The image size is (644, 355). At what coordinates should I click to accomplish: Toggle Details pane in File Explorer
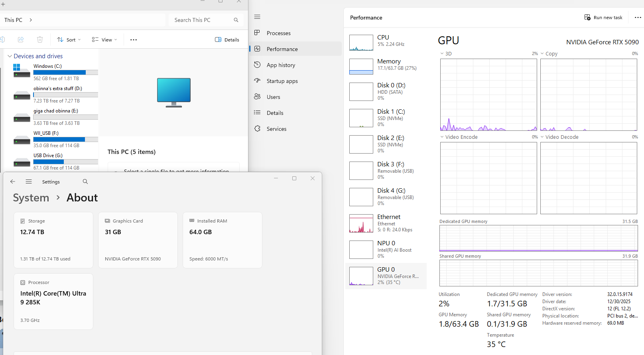(x=227, y=39)
